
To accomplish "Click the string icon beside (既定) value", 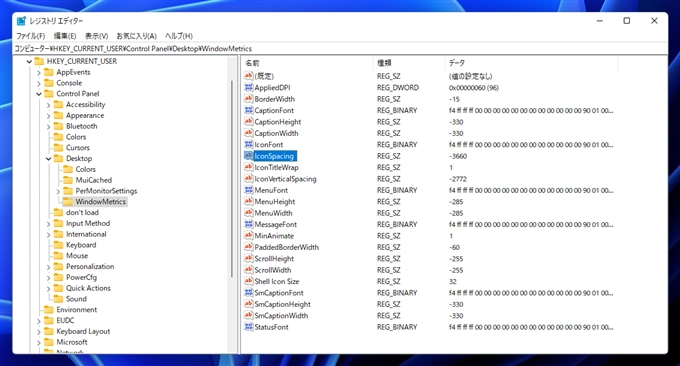I will click(248, 76).
